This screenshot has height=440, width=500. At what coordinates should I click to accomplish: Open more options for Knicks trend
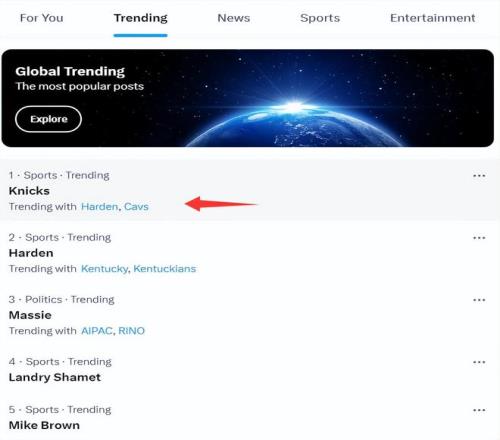(479, 176)
